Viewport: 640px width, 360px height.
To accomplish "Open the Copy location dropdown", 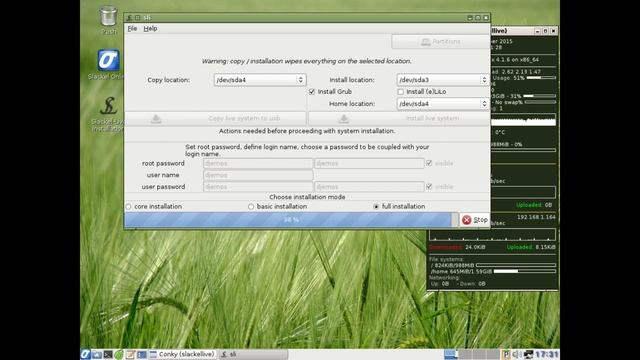I will 260,80.
